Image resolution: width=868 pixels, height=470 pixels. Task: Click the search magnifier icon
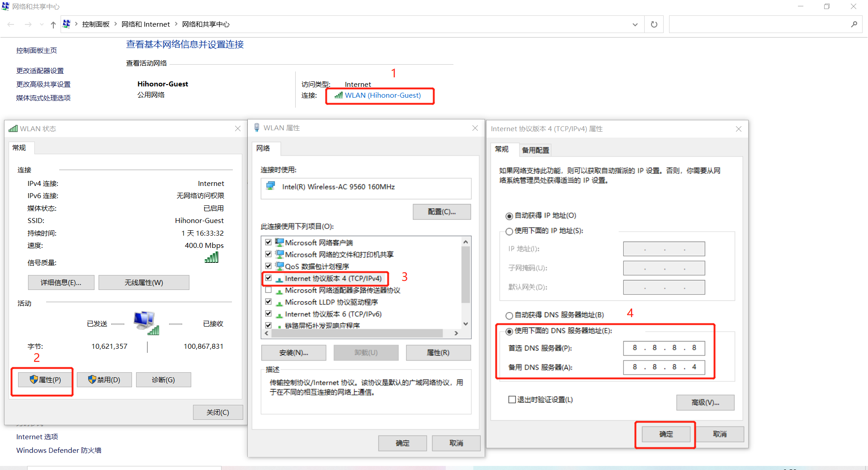point(854,24)
